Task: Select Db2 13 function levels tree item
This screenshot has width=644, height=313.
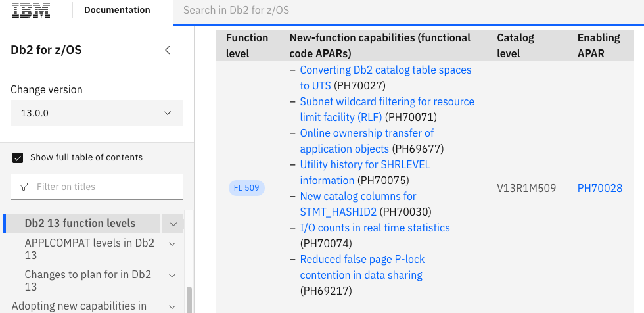Action: (80, 224)
